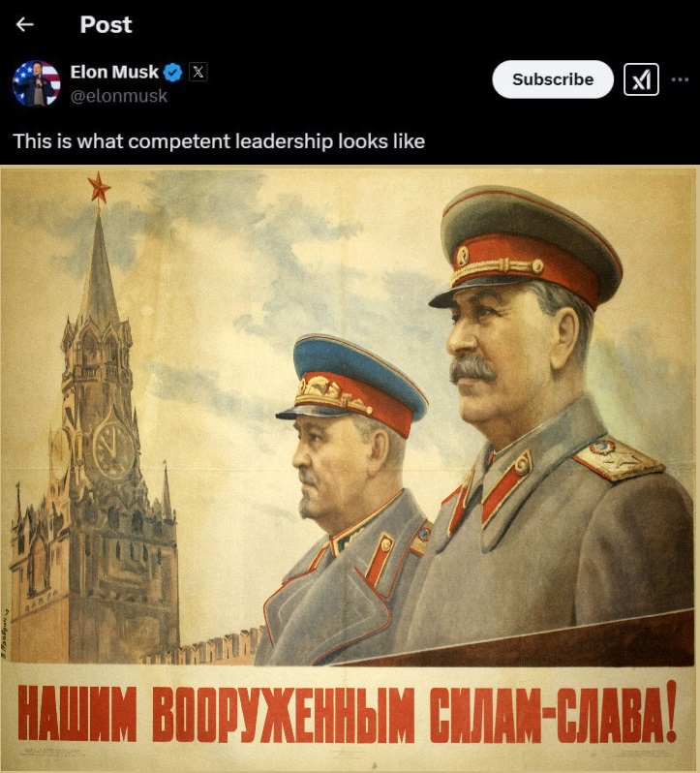Image resolution: width=700 pixels, height=773 pixels.
Task: Click the Post page heading
Action: [x=106, y=24]
